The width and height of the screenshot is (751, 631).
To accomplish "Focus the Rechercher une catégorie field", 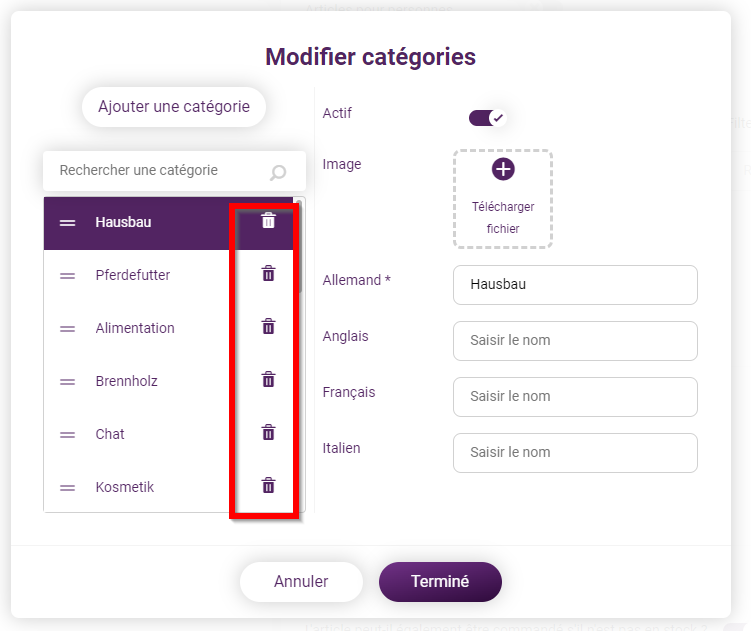I will point(174,171).
